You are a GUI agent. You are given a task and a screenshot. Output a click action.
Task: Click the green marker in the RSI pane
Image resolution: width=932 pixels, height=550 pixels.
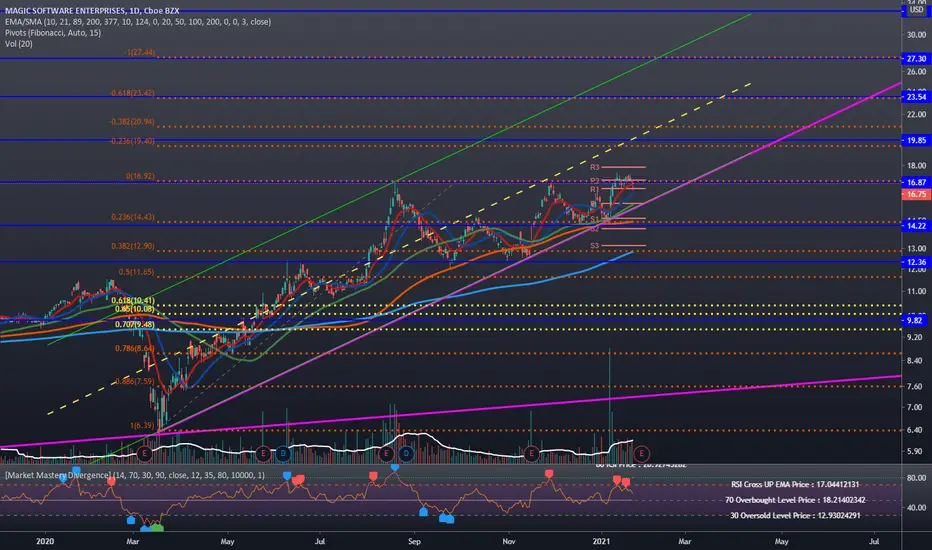156,528
